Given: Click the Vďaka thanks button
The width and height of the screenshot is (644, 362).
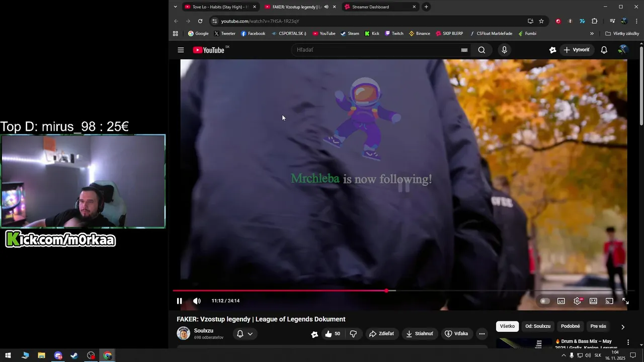Looking at the screenshot, I should click(456, 334).
